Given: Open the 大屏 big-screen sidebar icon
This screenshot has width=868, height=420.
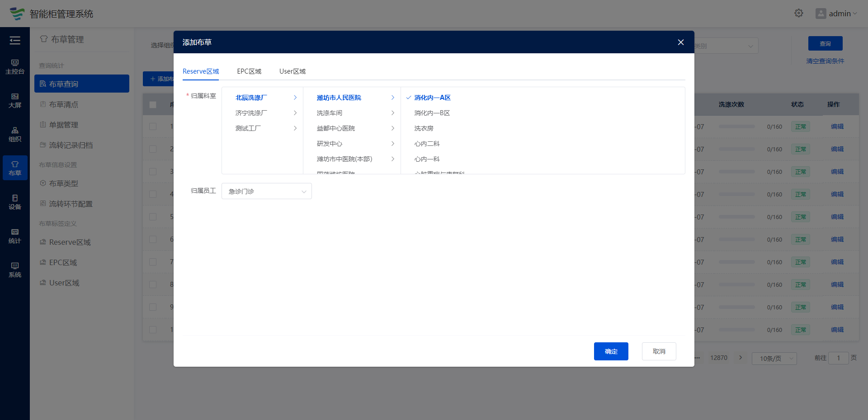Looking at the screenshot, I should [x=15, y=101].
